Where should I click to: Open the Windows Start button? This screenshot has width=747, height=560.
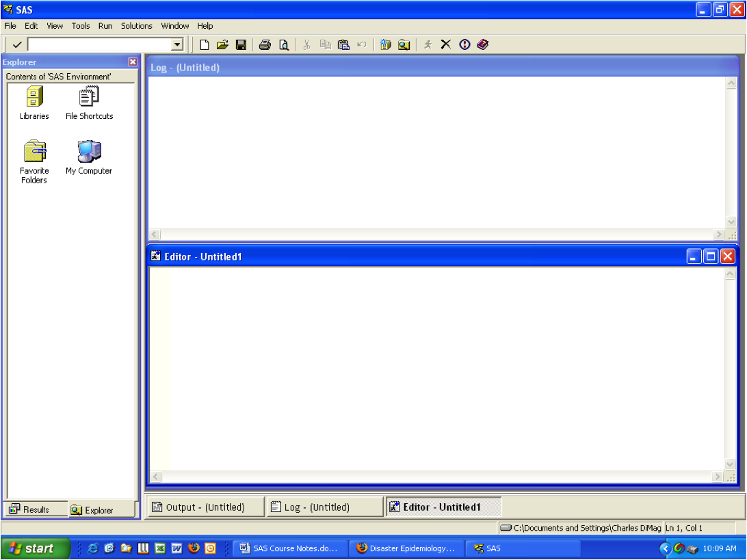36,548
